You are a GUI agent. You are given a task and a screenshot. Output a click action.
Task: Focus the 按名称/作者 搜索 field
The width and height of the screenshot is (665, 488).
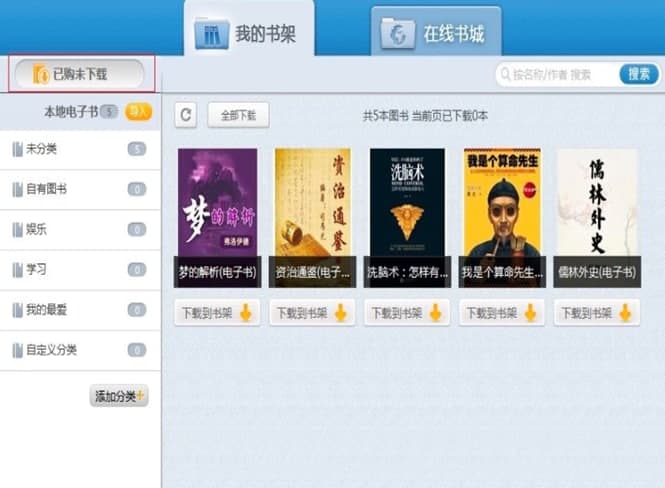click(559, 75)
